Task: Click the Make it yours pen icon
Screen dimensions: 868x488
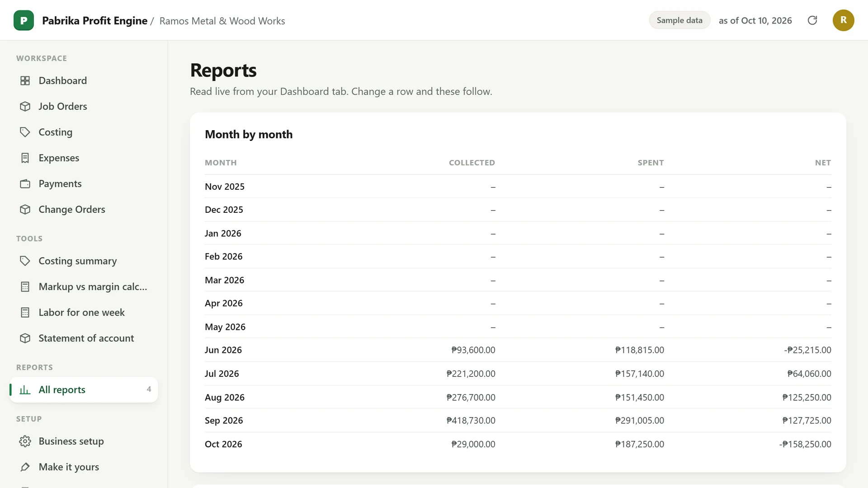Action: tap(25, 467)
